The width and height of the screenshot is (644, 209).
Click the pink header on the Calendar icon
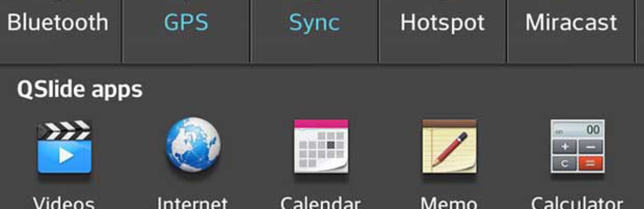click(321, 124)
